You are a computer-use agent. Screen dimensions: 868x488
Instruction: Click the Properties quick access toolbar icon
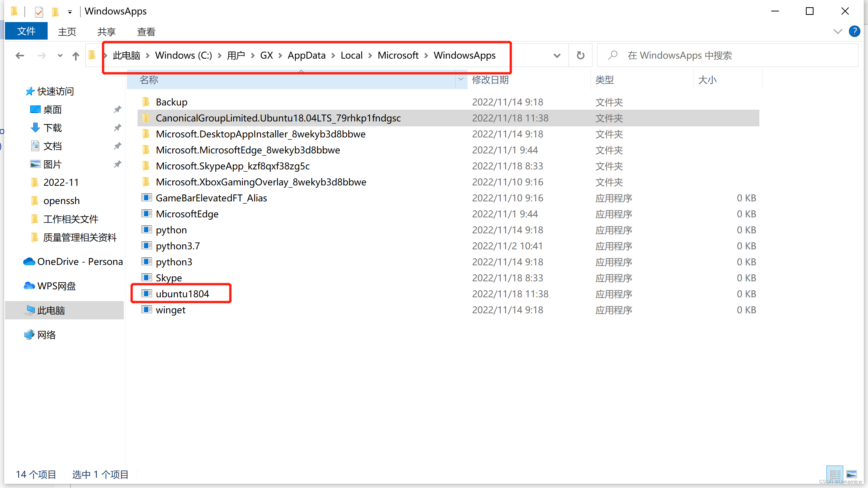point(39,12)
